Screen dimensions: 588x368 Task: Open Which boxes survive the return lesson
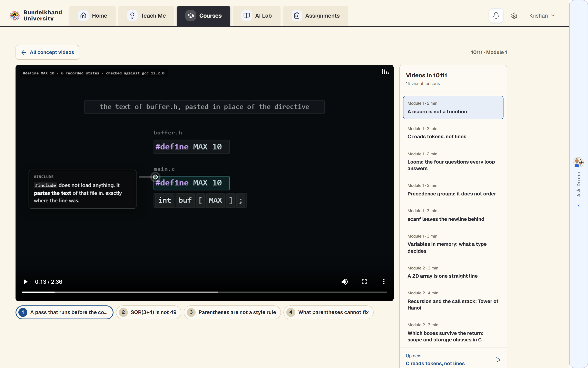(453, 332)
